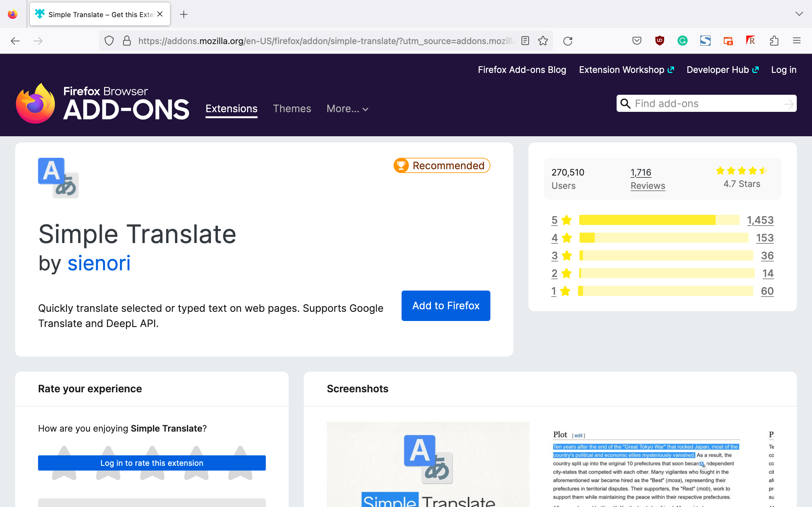Open the browser extensions puzzle-piece menu
Image resolution: width=812 pixels, height=507 pixels.
775,41
